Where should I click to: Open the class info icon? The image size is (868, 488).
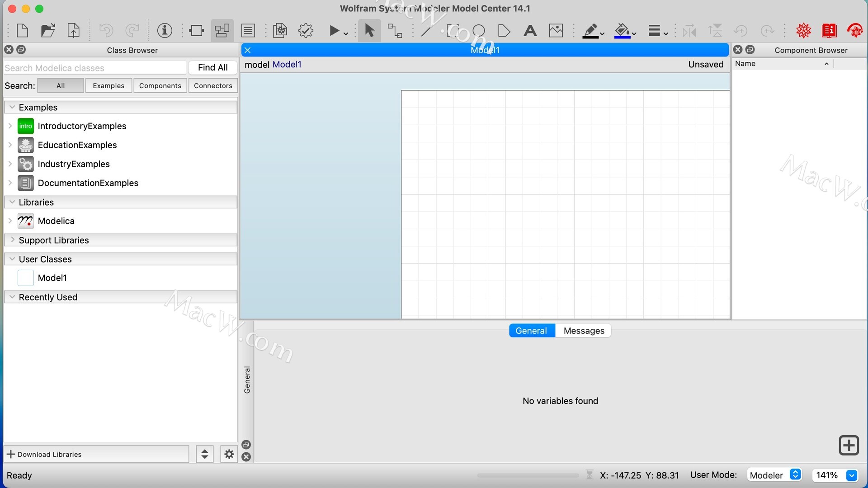pos(165,31)
